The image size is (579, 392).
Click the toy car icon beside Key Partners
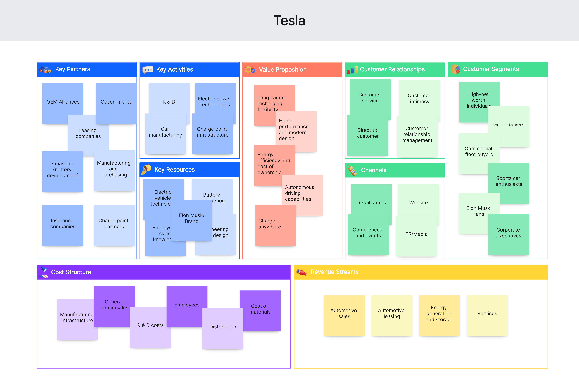coord(45,70)
